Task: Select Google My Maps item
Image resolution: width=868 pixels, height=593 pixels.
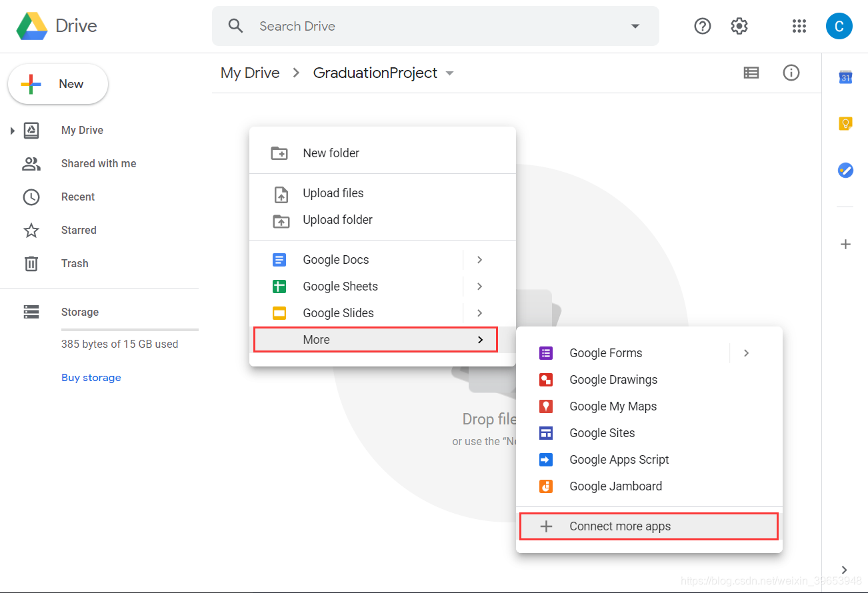Action: (x=649, y=406)
